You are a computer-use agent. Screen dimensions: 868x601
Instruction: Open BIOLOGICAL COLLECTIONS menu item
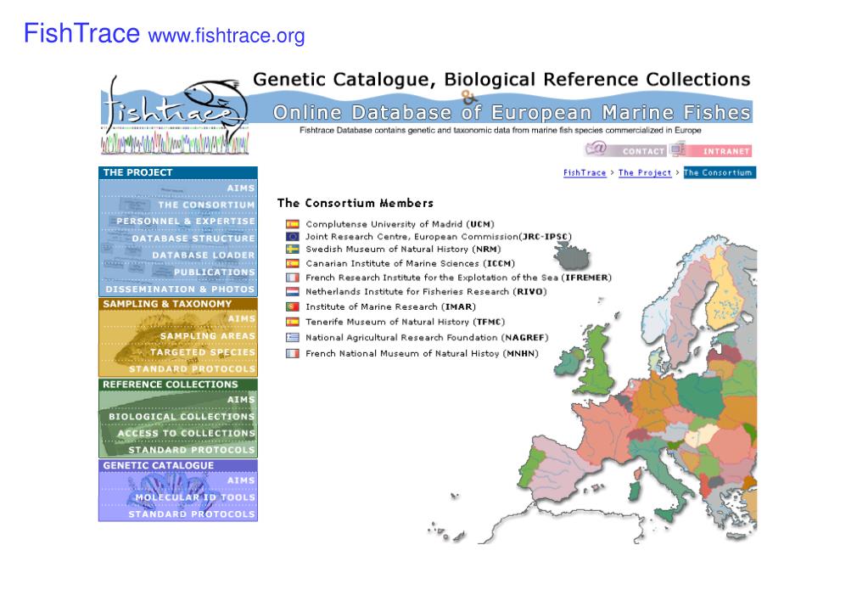[x=182, y=417]
